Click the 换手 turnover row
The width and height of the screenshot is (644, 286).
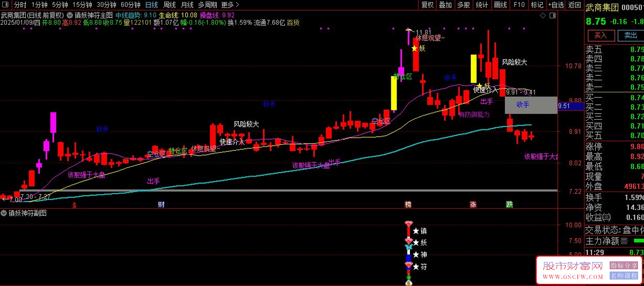tap(614, 197)
